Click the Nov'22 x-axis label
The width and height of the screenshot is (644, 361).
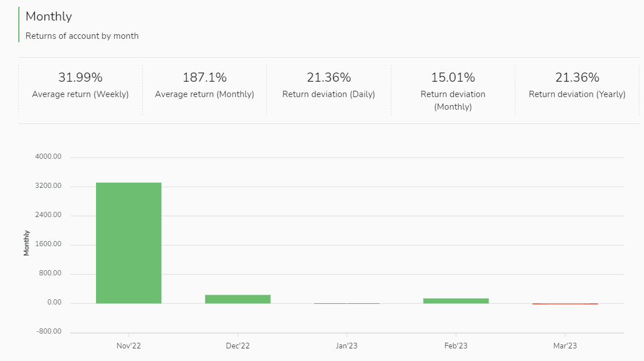pos(129,346)
